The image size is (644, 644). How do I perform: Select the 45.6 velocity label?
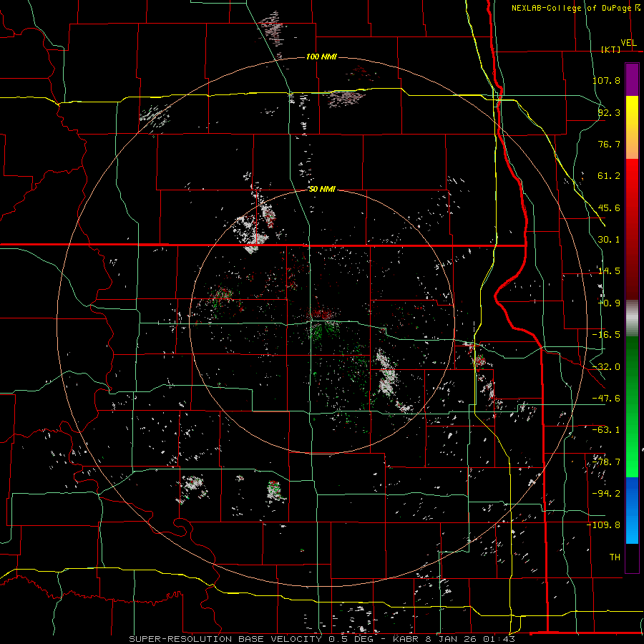coord(609,208)
